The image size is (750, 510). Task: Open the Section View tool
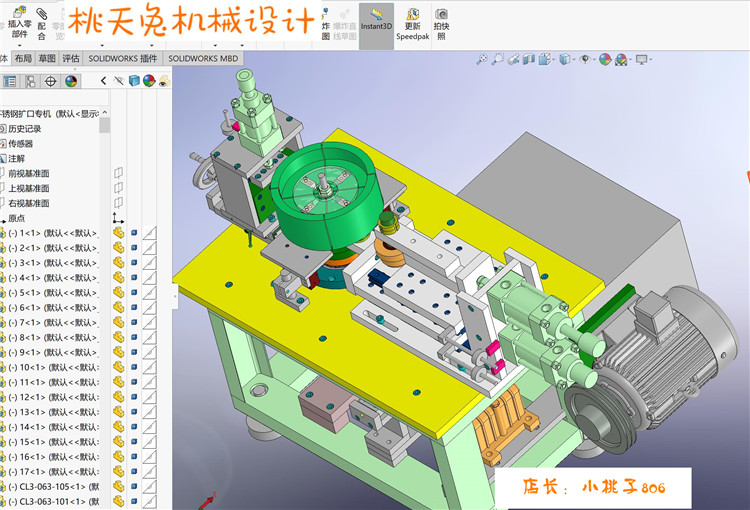point(529,59)
